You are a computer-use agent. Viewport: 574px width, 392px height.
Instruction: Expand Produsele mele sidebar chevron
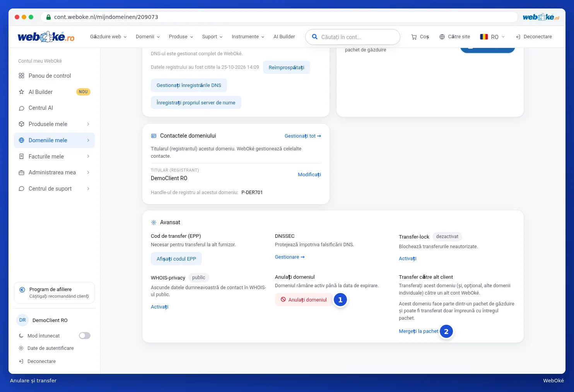tap(88, 124)
